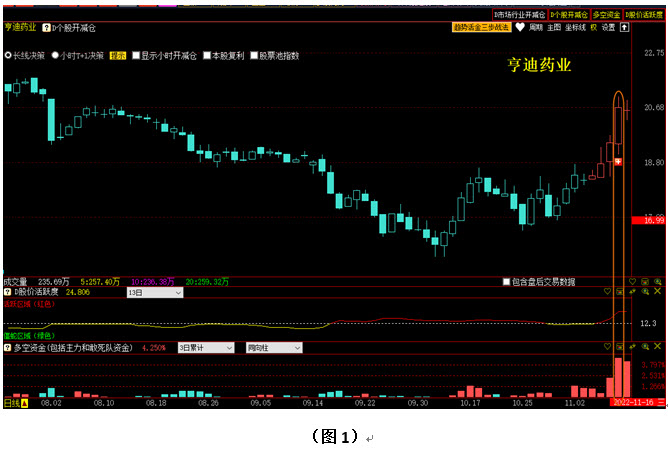This screenshot has width=668, height=459.
Task: Click help icon next to 多空资金 indicator
Action: tap(8, 347)
